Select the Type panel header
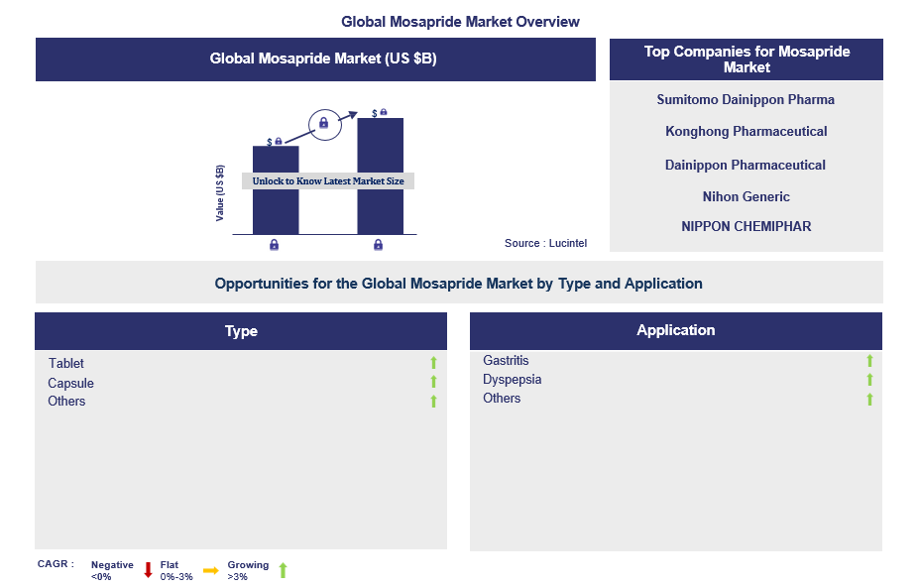The height and width of the screenshot is (588, 919). click(x=240, y=331)
